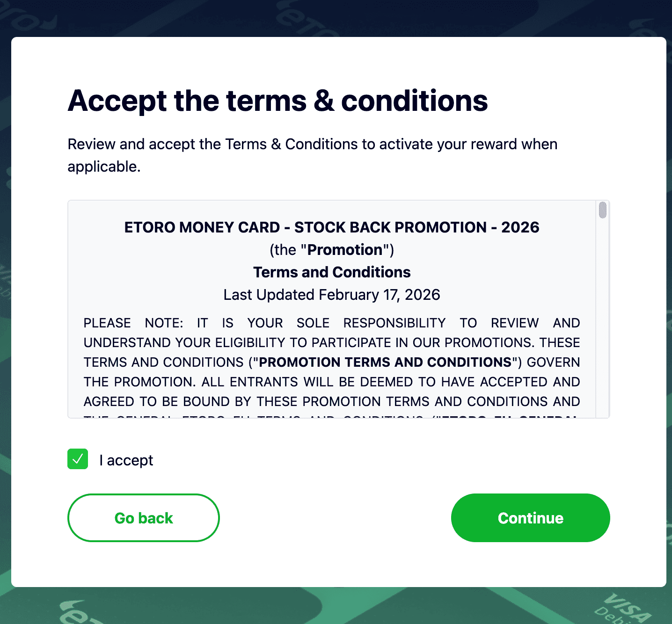Click the "Last Updated February 17, 2026" line
The width and height of the screenshot is (672, 624).
point(331,295)
